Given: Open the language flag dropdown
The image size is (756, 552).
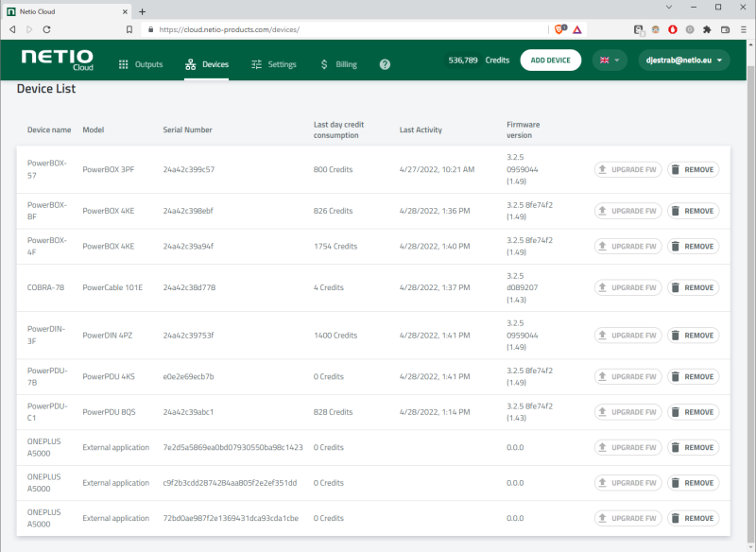Looking at the screenshot, I should [x=610, y=59].
